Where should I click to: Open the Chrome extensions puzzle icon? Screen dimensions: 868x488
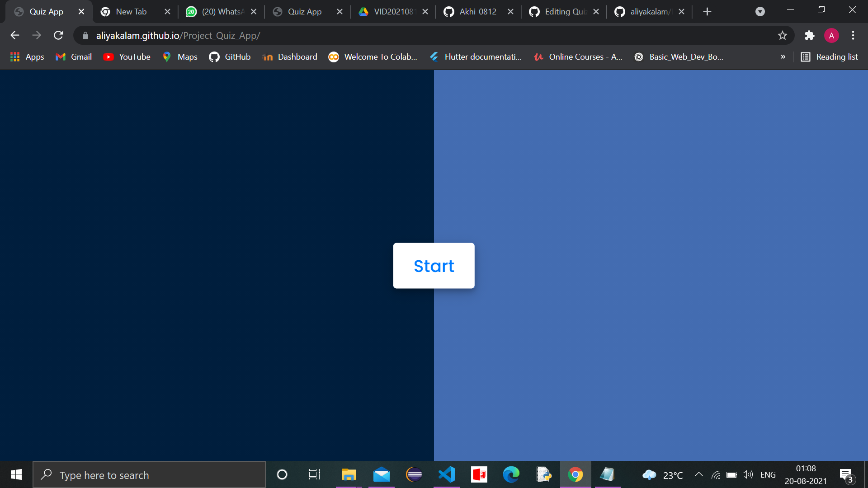(809, 35)
